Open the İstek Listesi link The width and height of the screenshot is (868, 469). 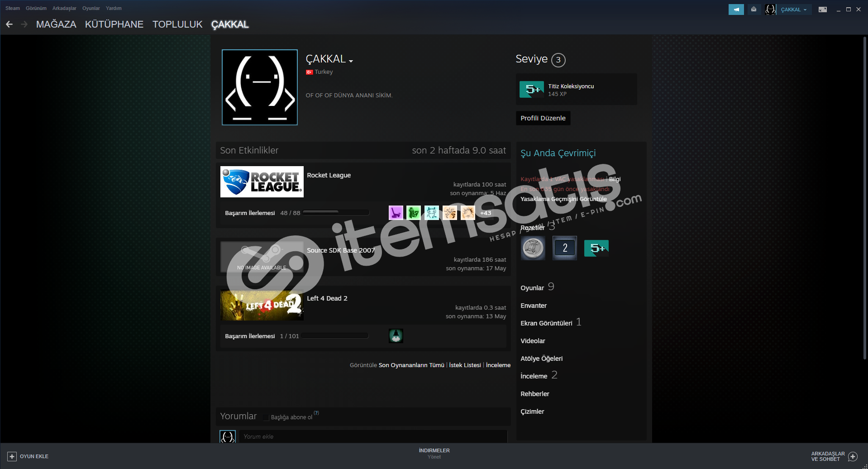[465, 365]
